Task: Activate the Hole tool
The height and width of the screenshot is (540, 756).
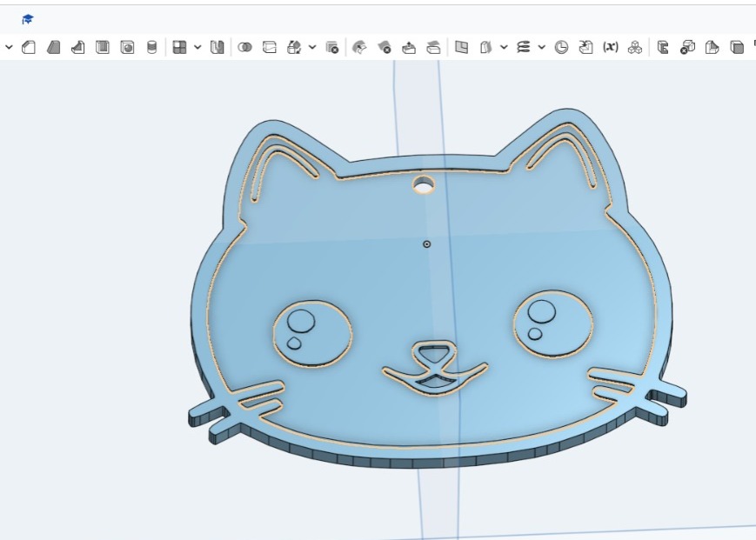Action: click(127, 48)
